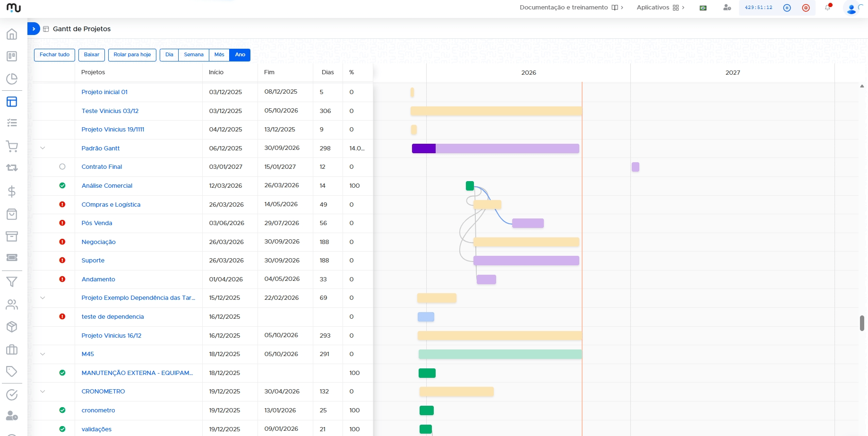Toggle the Contrato Final status circle

pos(62,166)
